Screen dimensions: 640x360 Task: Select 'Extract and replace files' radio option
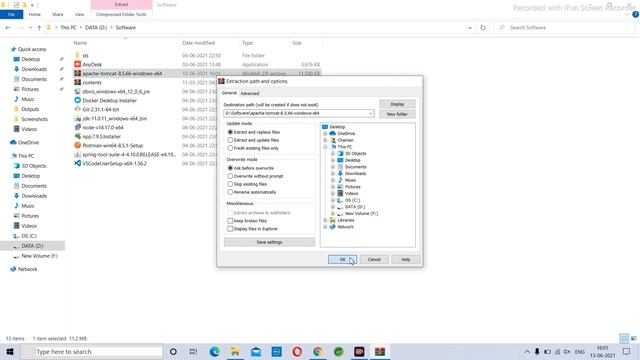pos(230,132)
